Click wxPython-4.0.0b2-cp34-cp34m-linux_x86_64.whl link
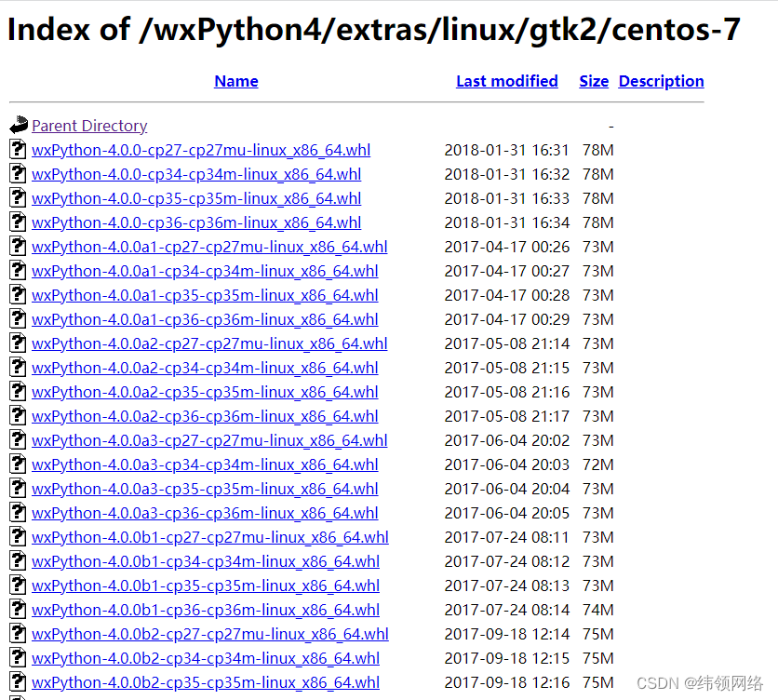This screenshot has height=700, width=778. 206,658
